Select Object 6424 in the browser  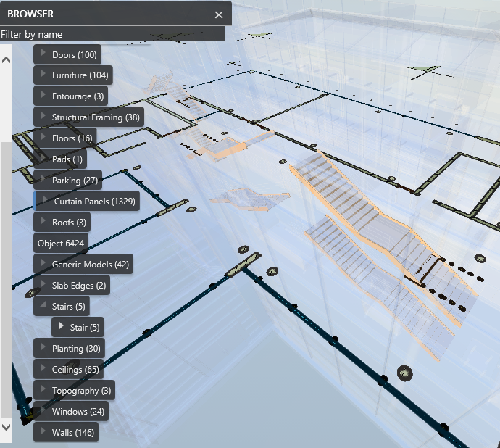60,244
